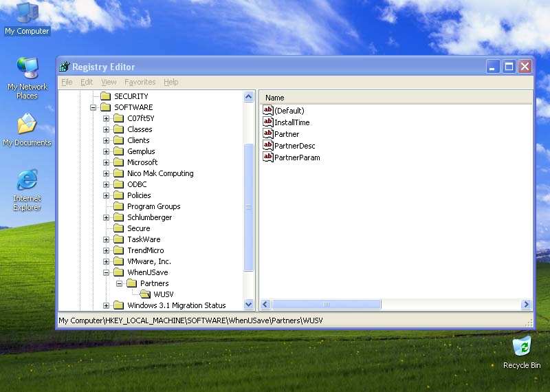
Task: Click the PartnerDesc value string icon
Action: (268, 146)
